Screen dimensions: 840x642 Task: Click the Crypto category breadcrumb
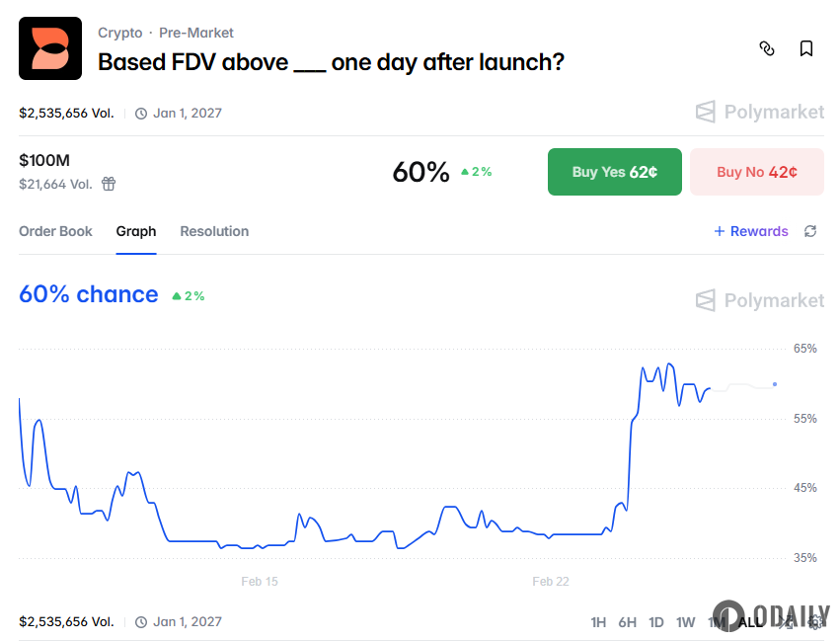pos(119,33)
